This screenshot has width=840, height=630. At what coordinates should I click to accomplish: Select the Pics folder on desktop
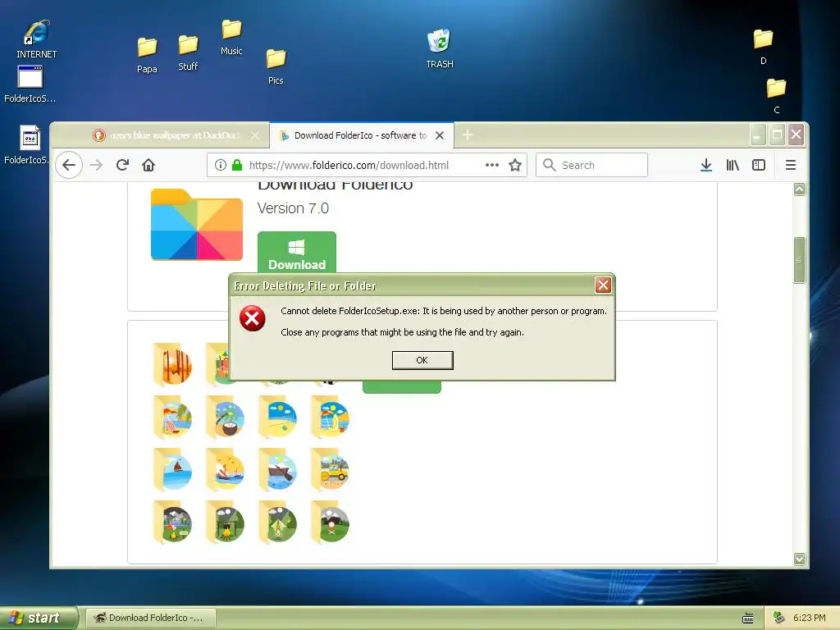coord(276,66)
